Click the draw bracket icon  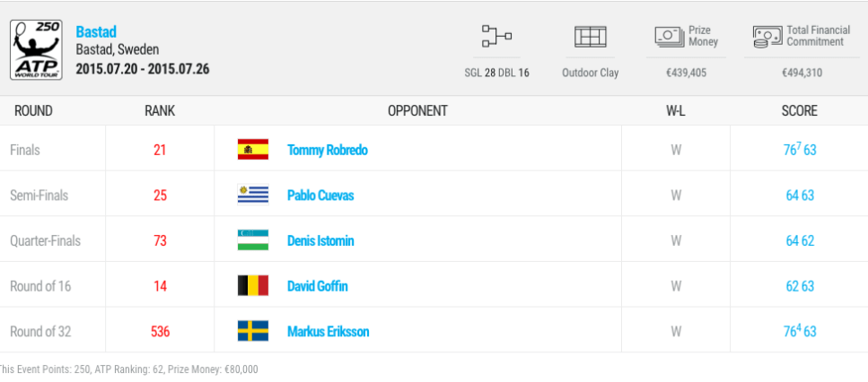(496, 37)
